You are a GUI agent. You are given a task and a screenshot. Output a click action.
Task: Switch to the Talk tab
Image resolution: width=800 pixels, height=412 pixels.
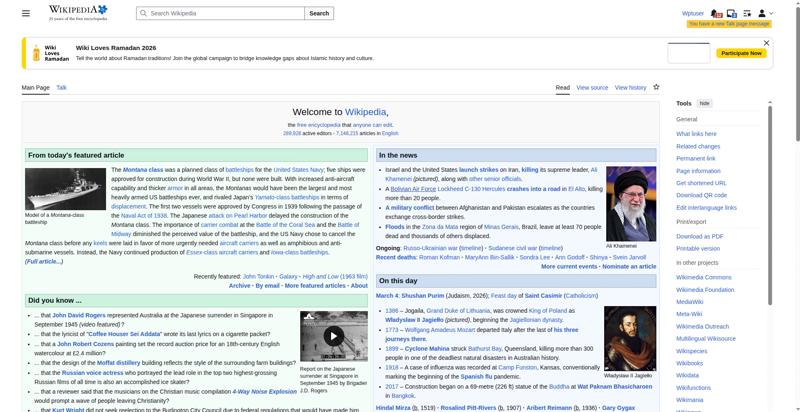pyautogui.click(x=61, y=88)
